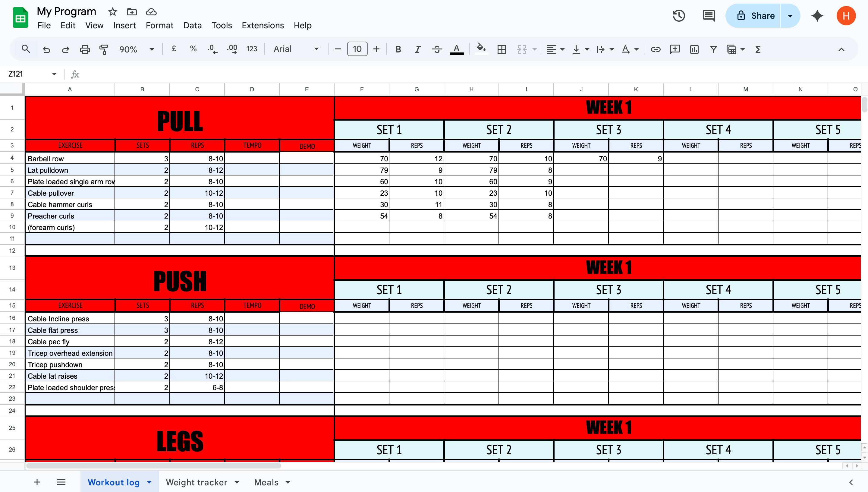Image resolution: width=868 pixels, height=492 pixels.
Task: Click the print icon
Action: [84, 49]
